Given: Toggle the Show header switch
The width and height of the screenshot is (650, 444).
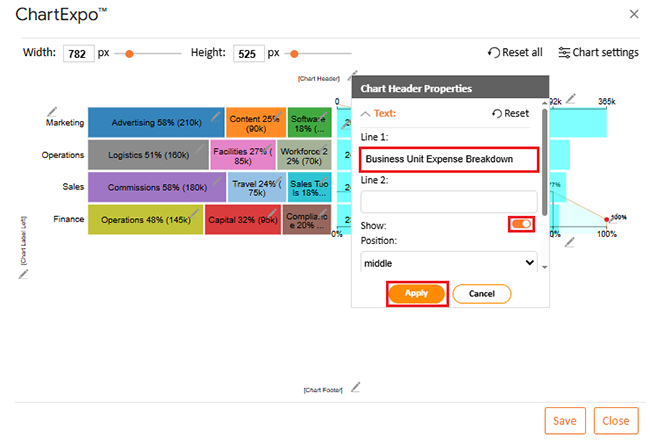Looking at the screenshot, I should pyautogui.click(x=521, y=225).
